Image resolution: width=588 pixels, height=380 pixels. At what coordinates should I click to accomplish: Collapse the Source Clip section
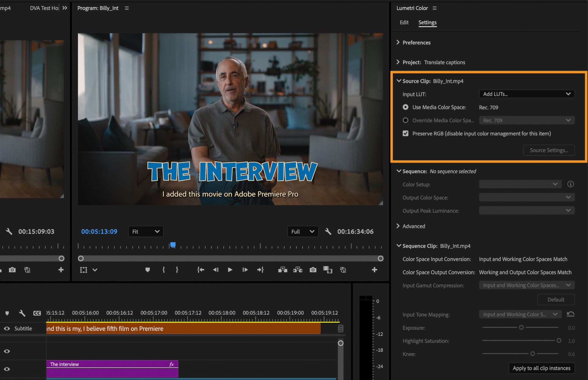[398, 81]
